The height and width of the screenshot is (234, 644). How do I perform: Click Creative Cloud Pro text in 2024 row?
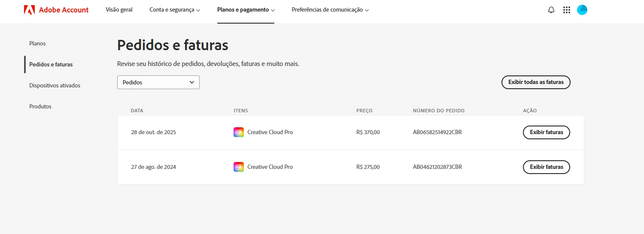270,167
